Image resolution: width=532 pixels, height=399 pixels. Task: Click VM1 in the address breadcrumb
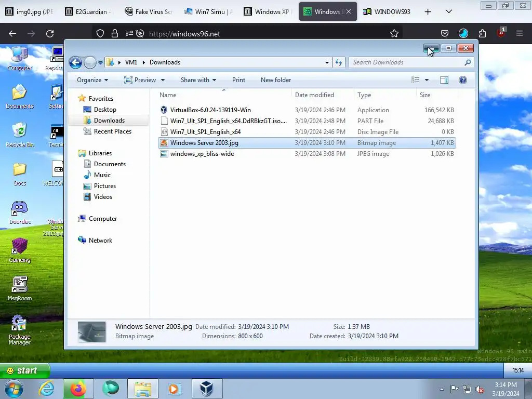[131, 62]
